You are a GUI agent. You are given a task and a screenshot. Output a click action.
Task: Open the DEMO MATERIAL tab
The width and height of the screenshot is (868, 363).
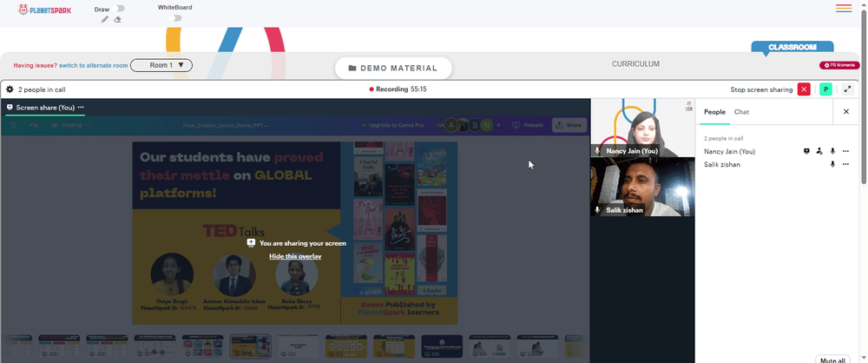point(393,68)
